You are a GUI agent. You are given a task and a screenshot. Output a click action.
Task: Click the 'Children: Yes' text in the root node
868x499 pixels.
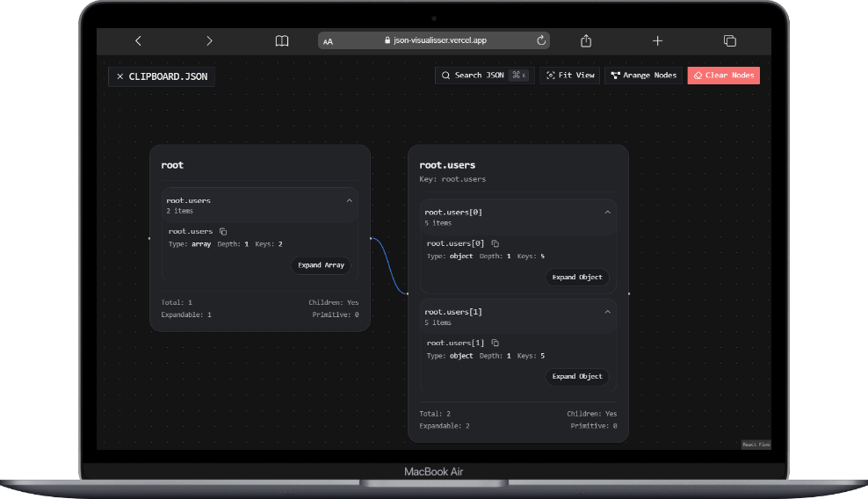334,302
